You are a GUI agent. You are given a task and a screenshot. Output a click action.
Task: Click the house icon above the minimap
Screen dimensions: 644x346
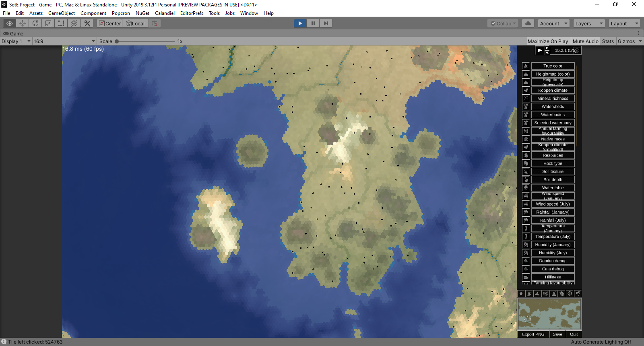tap(521, 294)
